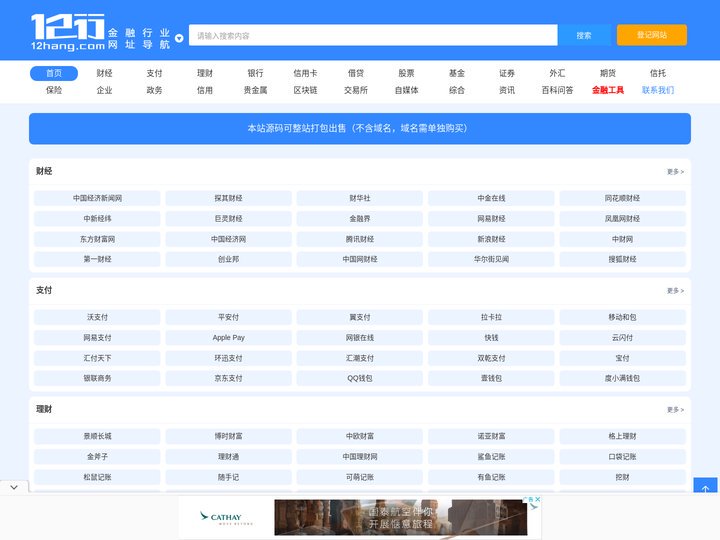
Task: Open the 中欧财富 link
Action: click(360, 436)
